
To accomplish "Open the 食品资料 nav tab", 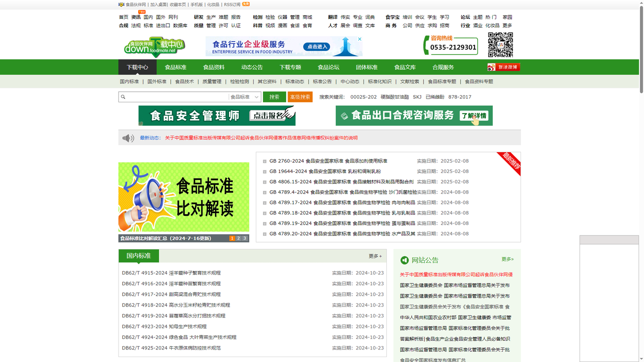I will pyautogui.click(x=214, y=67).
